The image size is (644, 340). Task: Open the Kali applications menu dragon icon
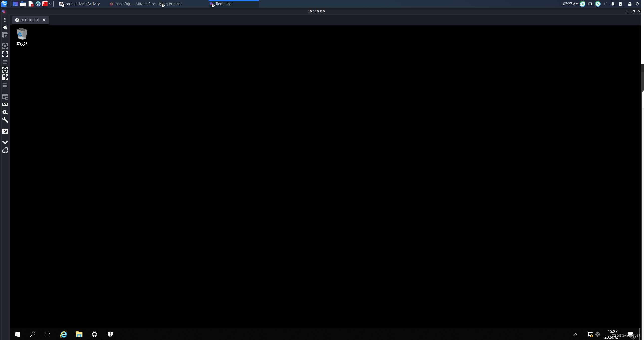4,4
